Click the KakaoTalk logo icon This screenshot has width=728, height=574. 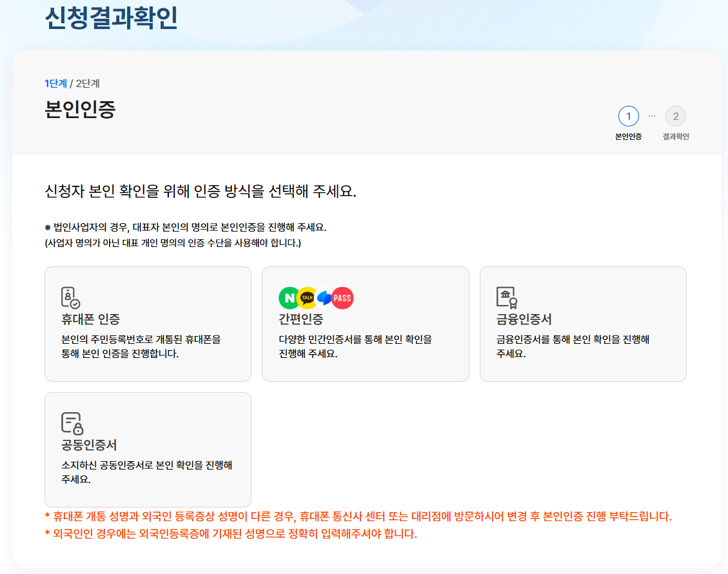[307, 298]
